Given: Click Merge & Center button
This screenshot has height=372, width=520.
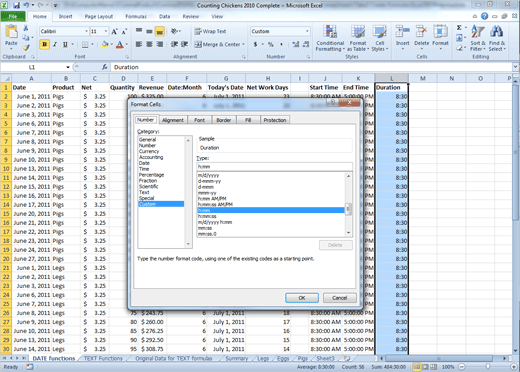Looking at the screenshot, I should coord(217,44).
